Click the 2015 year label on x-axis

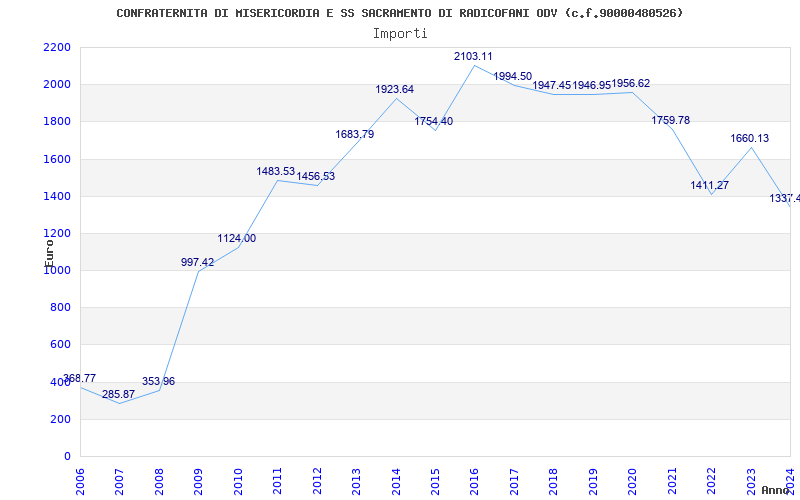[x=434, y=481]
